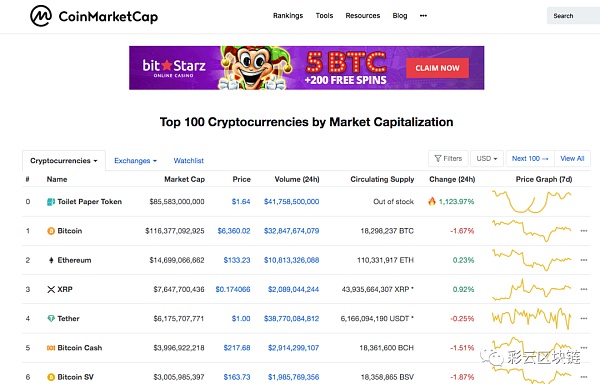600x384 pixels.
Task: Click the Bitcoin Cash icon
Action: pyautogui.click(x=51, y=348)
